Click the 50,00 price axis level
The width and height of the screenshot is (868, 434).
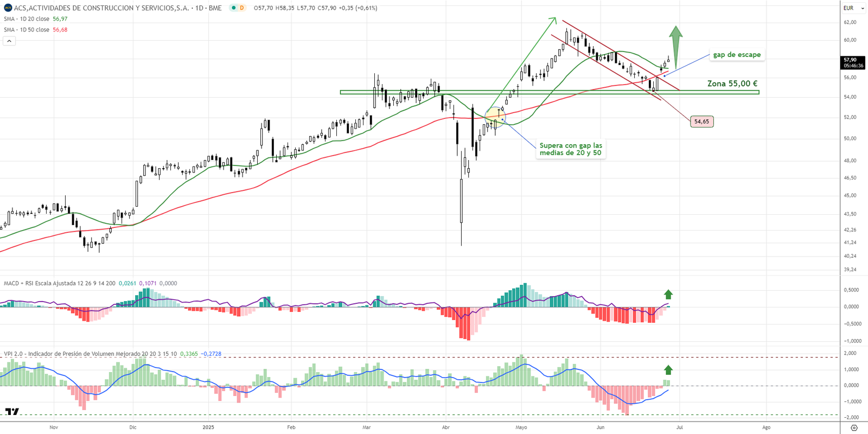click(850, 138)
